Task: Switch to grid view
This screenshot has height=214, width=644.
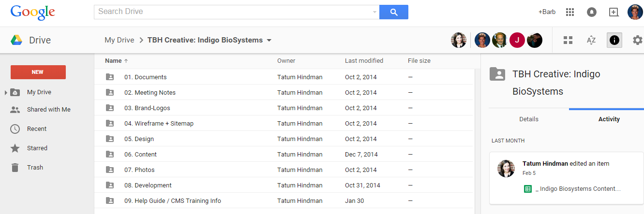Action: pyautogui.click(x=568, y=40)
